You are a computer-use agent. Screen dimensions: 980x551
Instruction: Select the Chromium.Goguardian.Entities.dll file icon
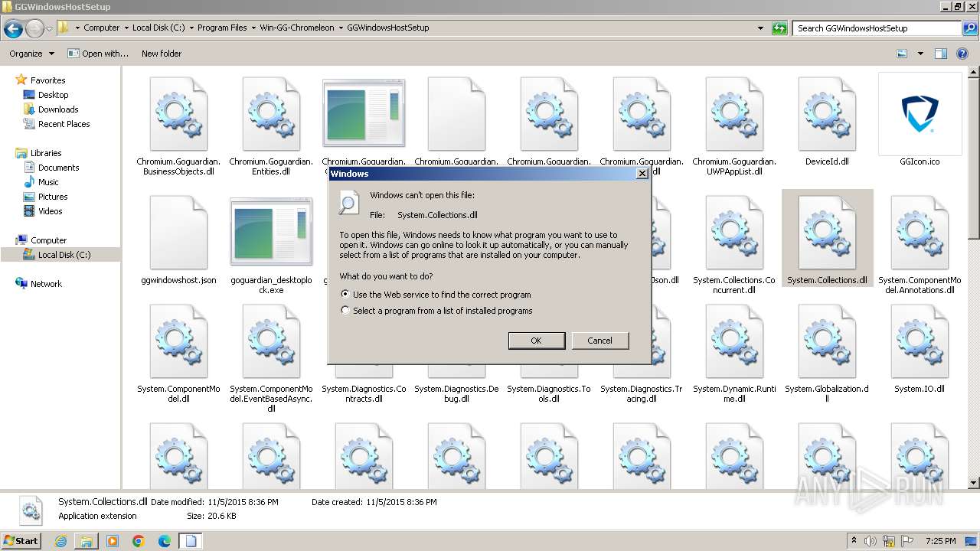[271, 114]
